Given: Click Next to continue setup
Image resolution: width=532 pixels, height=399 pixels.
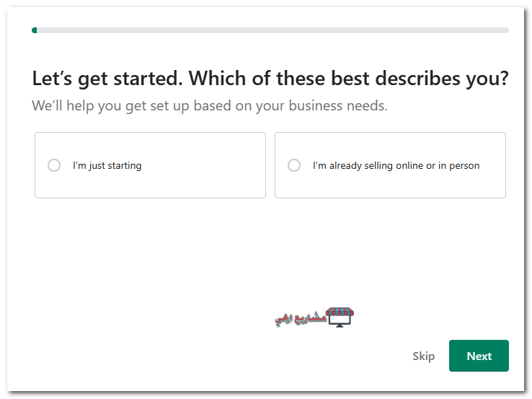Looking at the screenshot, I should 479,356.
